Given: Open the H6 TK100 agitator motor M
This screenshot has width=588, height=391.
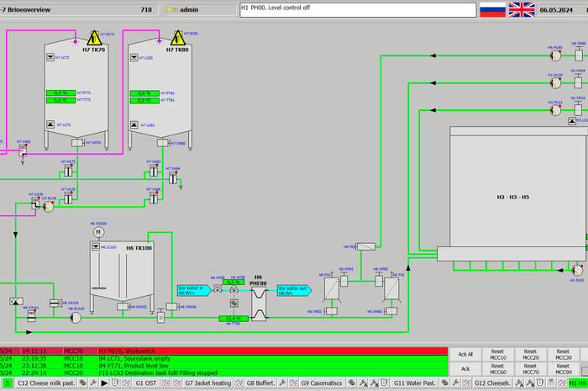Looking at the screenshot, I should pyautogui.click(x=98, y=232).
